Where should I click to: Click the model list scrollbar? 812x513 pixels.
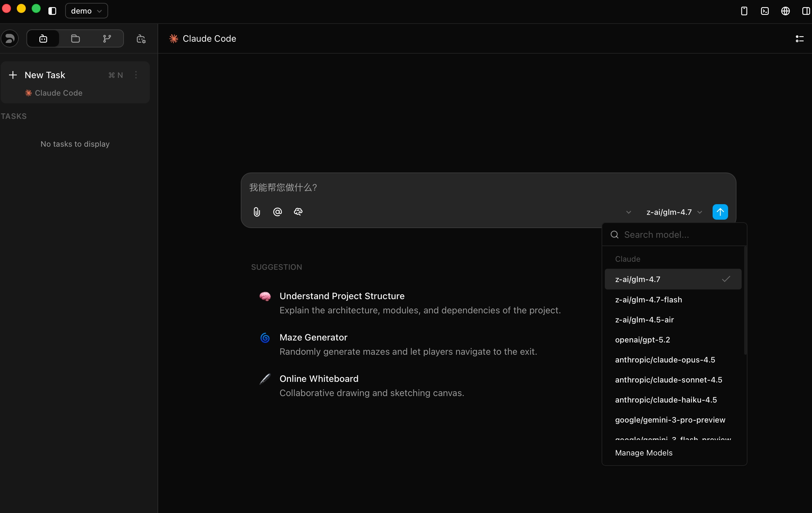pos(745,300)
